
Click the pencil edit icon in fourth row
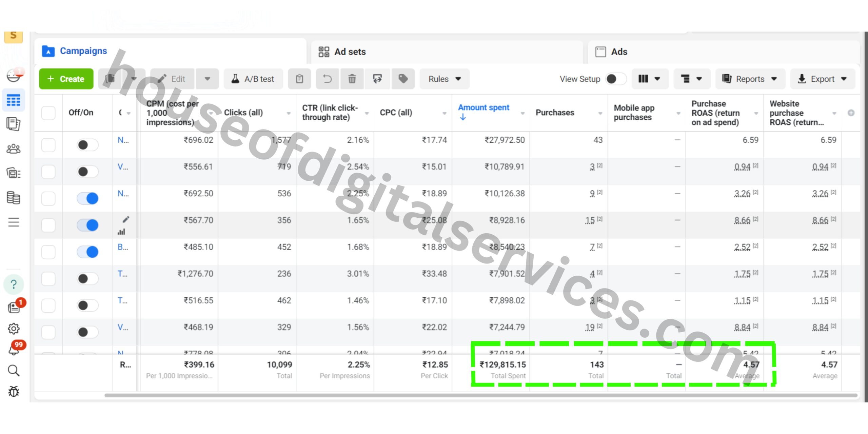click(x=126, y=220)
